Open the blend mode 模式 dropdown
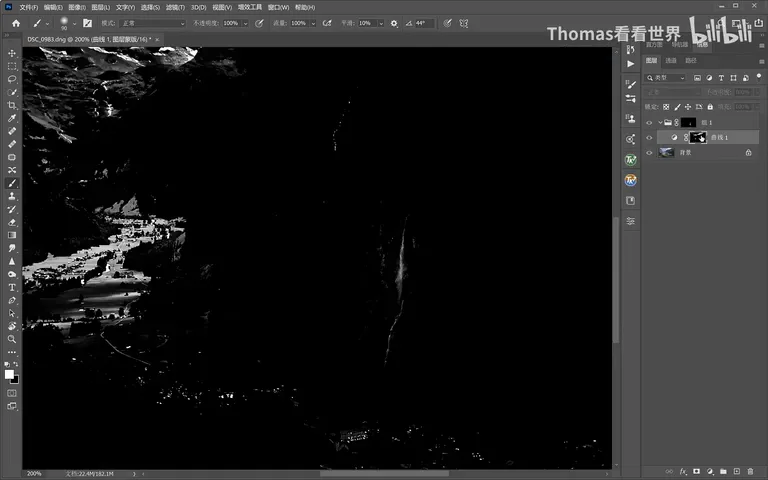This screenshot has width=768, height=480. (153, 23)
